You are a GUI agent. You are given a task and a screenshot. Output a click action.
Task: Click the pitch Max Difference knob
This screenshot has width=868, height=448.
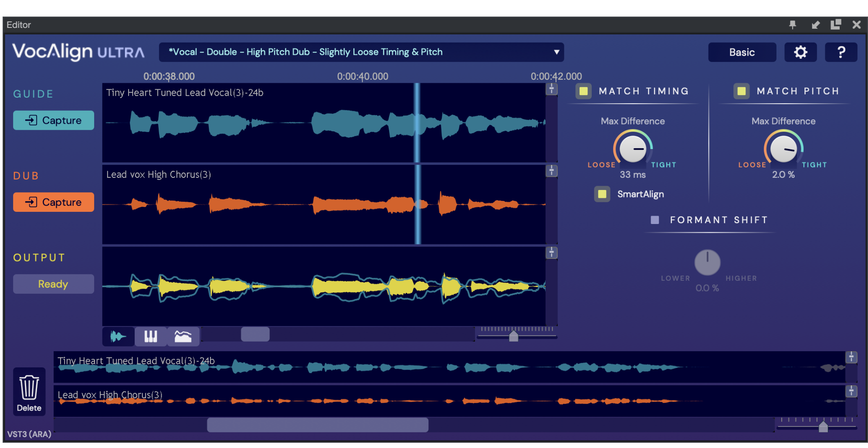(783, 149)
